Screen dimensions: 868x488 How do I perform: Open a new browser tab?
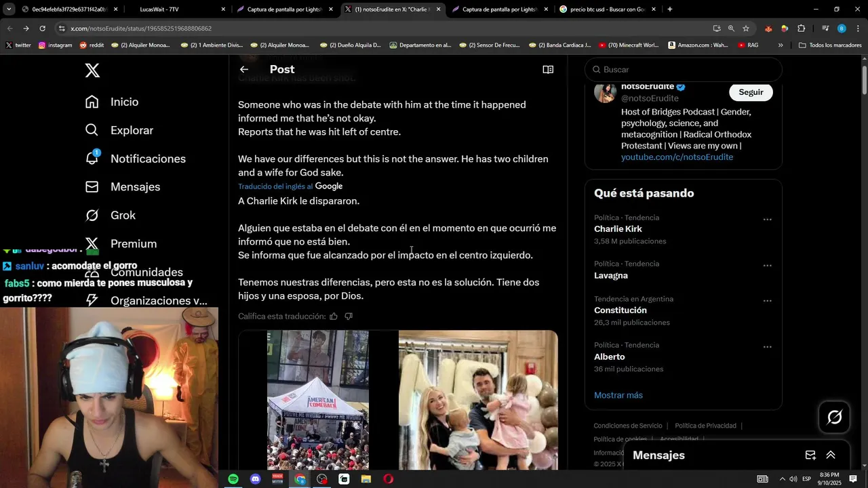pyautogui.click(x=670, y=9)
